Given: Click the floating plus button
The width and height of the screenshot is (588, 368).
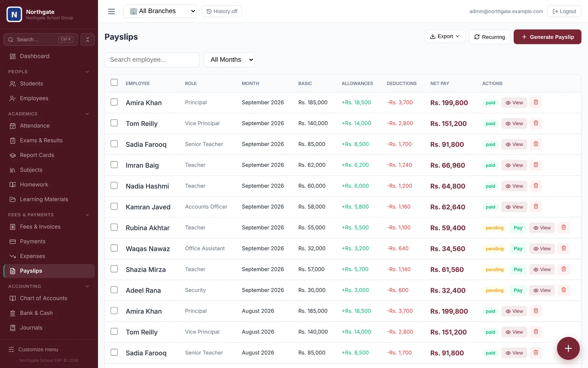Looking at the screenshot, I should (568, 348).
